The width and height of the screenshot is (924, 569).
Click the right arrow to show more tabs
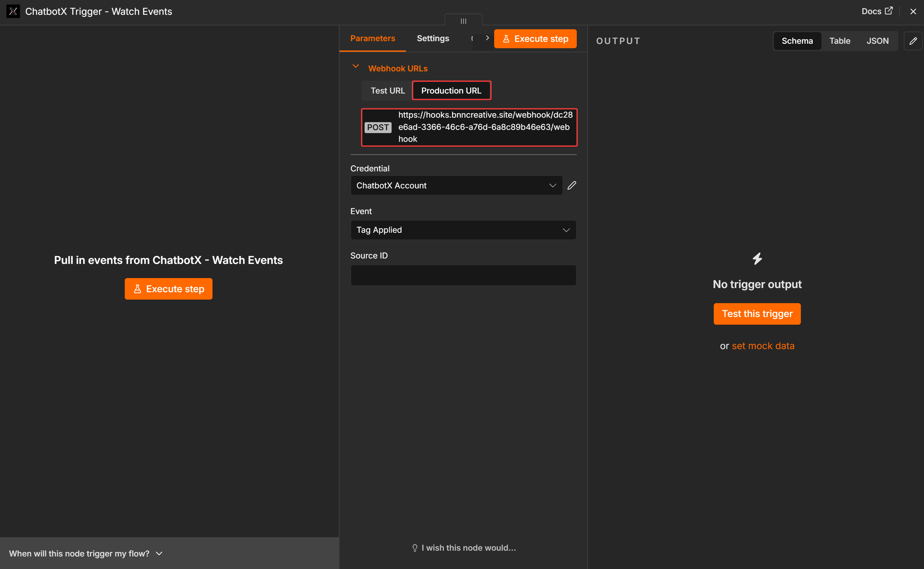pyautogui.click(x=487, y=38)
